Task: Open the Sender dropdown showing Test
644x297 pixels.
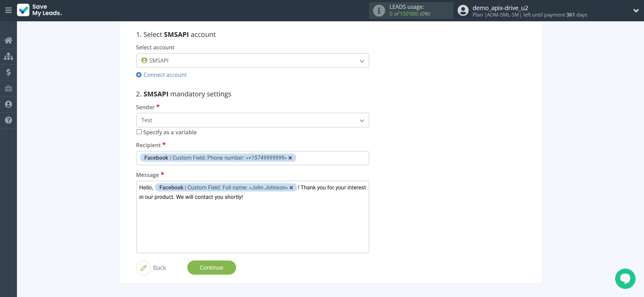Action: click(x=252, y=120)
